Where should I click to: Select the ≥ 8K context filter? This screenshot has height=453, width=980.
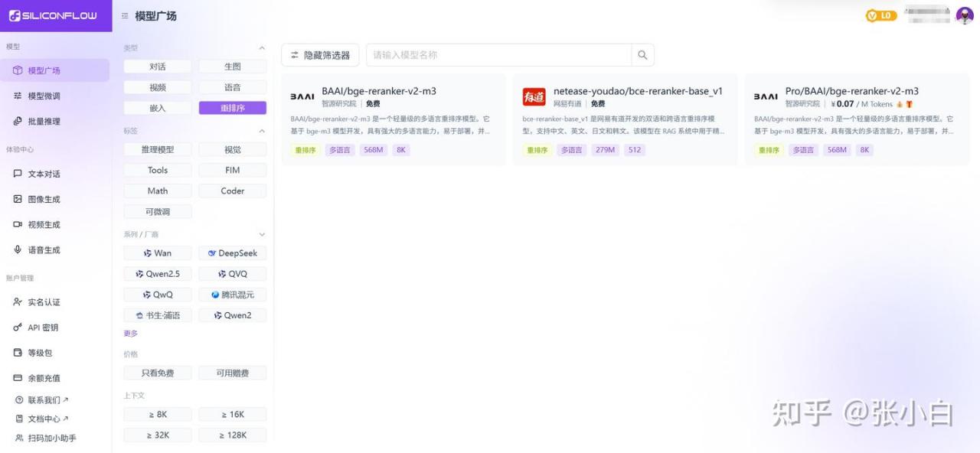[x=158, y=414]
